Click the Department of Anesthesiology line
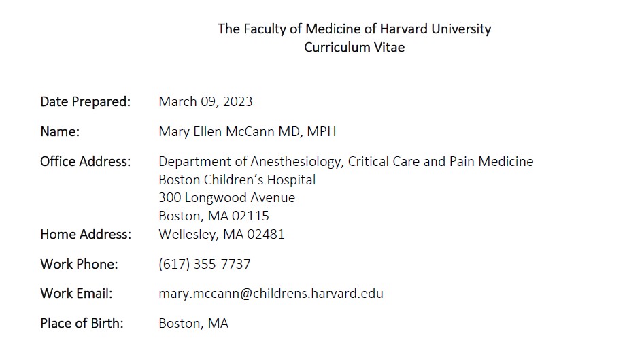 [x=345, y=162]
